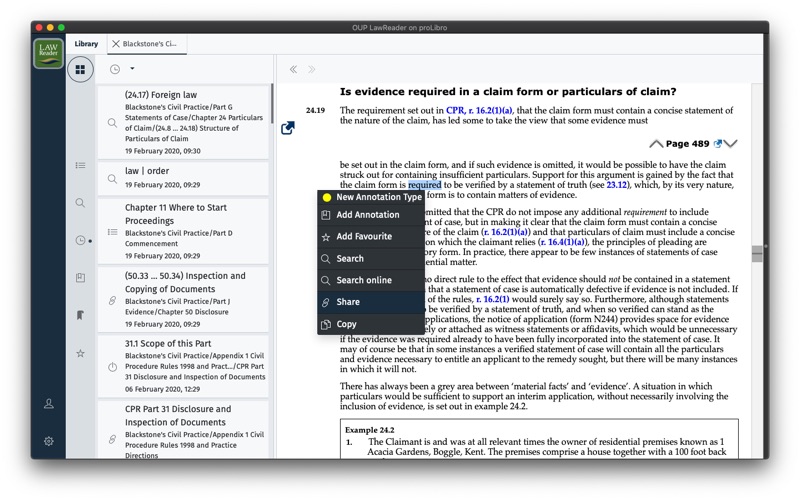Image resolution: width=800 pixels, height=500 pixels.
Task: Click link icon of (50.33 ... 50.34) entry
Action: coord(112,301)
